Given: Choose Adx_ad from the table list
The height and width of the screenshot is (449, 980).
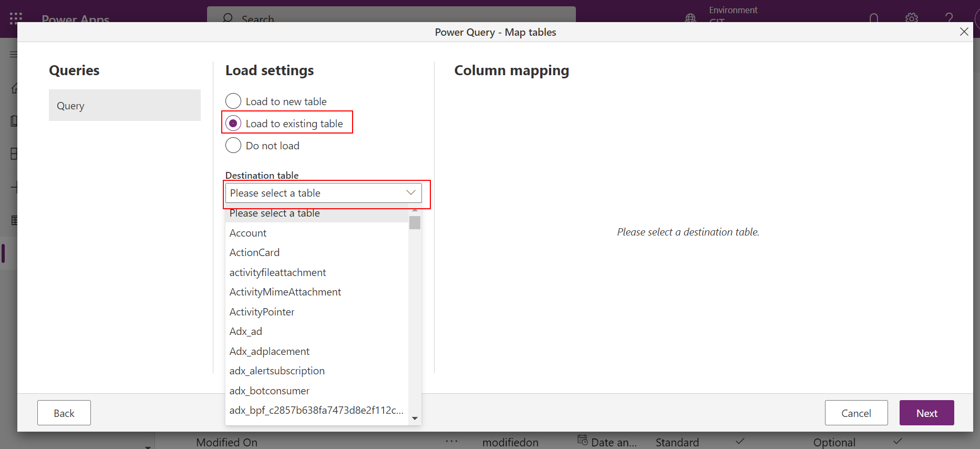Looking at the screenshot, I should coord(317,331).
